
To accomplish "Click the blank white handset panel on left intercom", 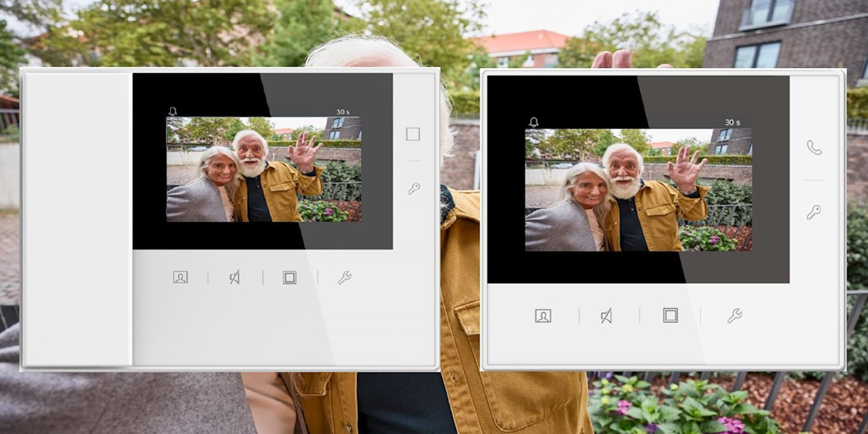I will pyautogui.click(x=77, y=217).
